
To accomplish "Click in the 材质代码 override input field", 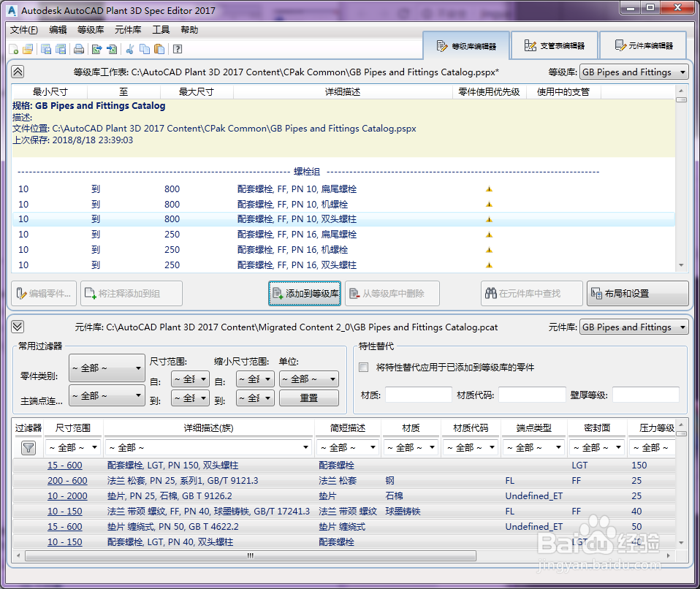I will [x=532, y=395].
